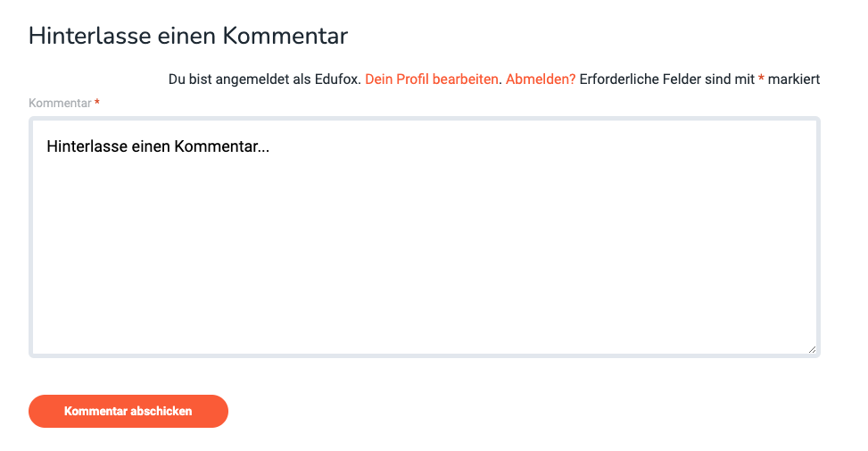Click the word "Kommentar" in the heading
This screenshot has height=451, width=868.
[285, 36]
